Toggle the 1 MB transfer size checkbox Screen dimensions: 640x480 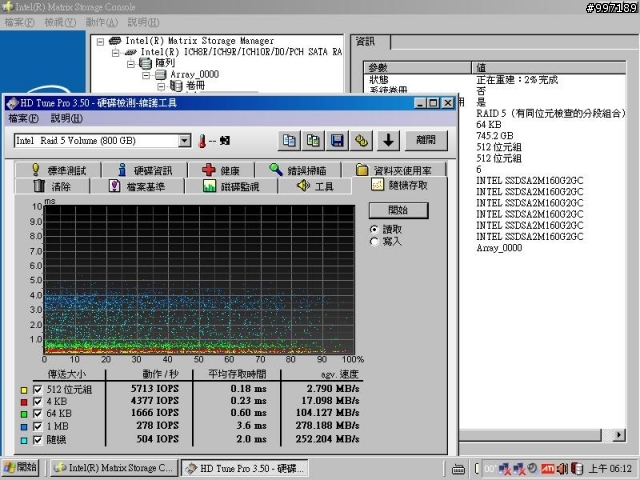point(38,427)
